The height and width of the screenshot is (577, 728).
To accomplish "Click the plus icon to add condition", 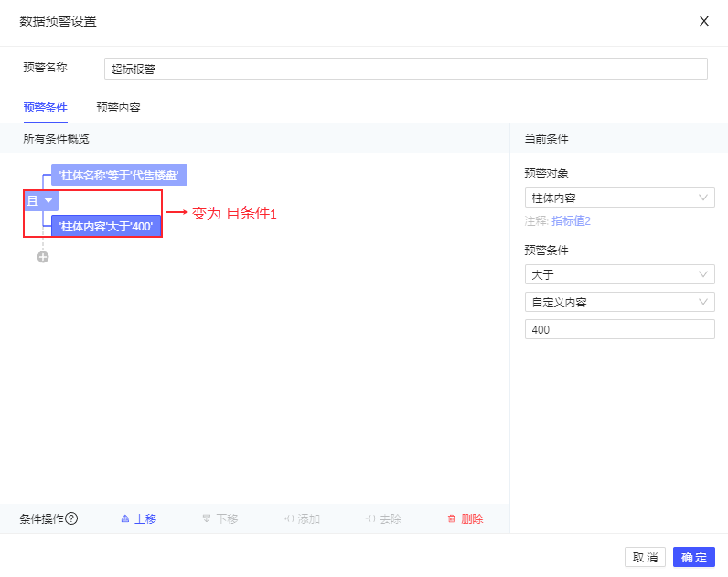I will click(42, 257).
